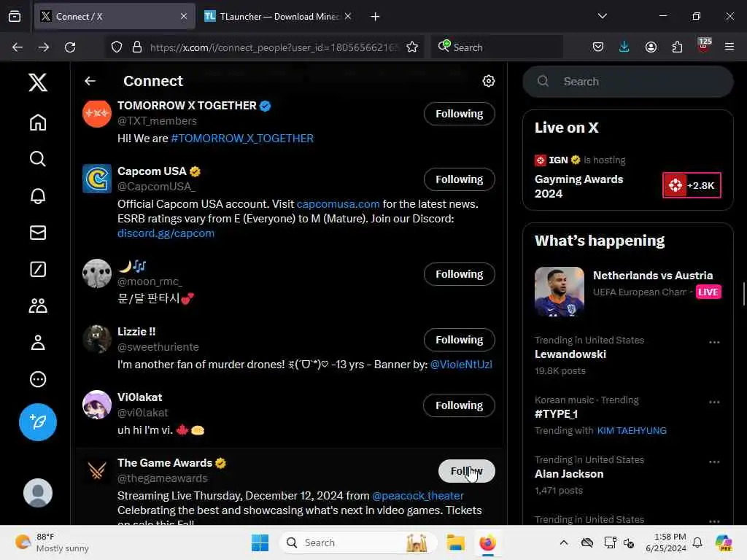
Task: Open KIM TAEHYUNG trending link
Action: click(x=631, y=430)
